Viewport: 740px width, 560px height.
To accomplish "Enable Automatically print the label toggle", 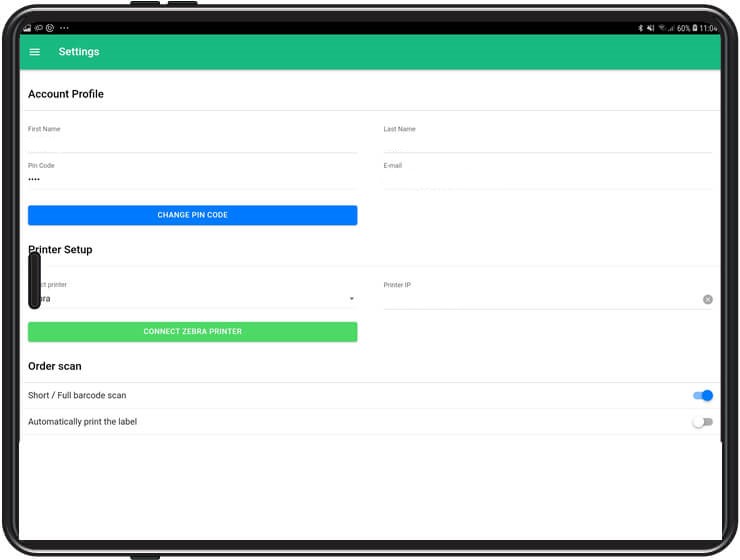I will [x=702, y=422].
